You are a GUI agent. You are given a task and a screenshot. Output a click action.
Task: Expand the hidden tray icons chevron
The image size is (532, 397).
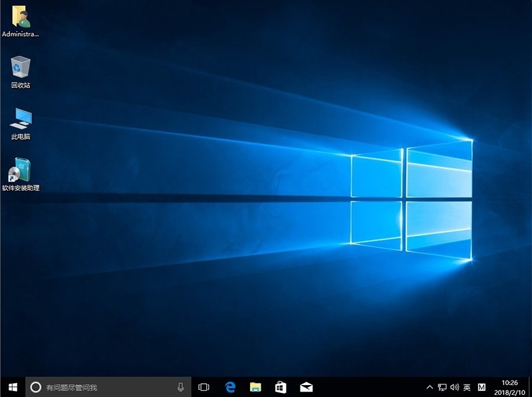430,386
